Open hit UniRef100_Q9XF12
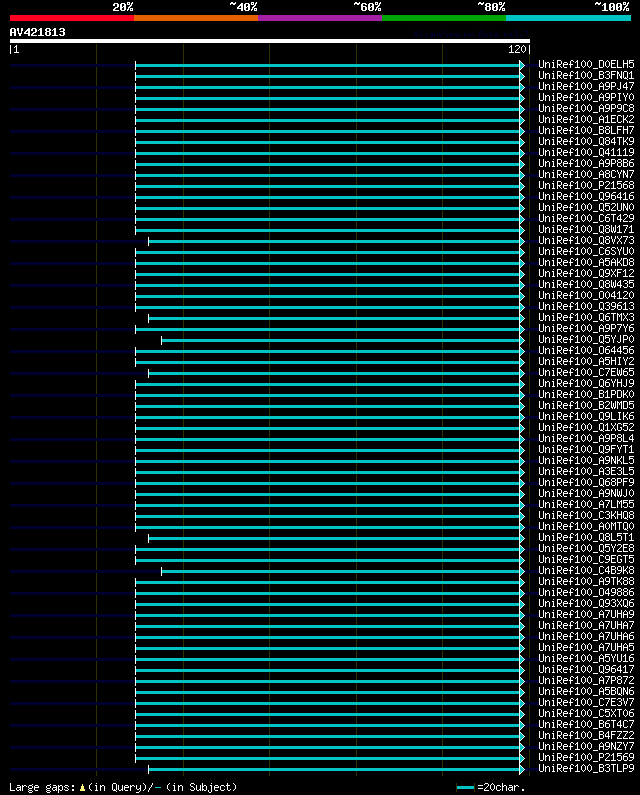The width and height of the screenshot is (640, 795). [x=586, y=273]
